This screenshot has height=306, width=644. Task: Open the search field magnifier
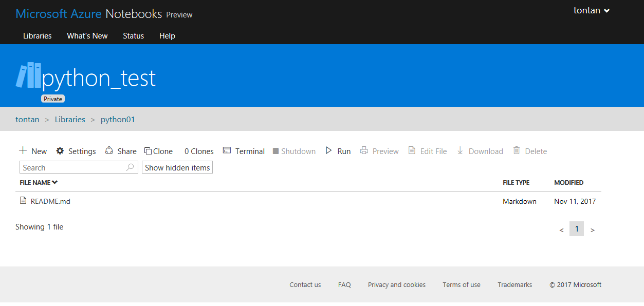coord(130,167)
